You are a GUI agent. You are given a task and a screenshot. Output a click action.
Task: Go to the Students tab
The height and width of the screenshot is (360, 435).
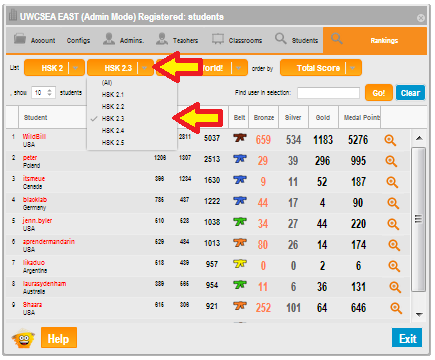(296, 40)
